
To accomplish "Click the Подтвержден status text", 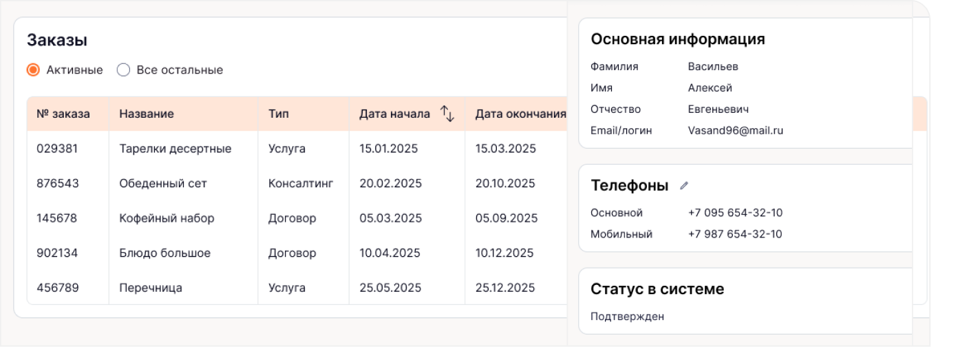I will point(628,317).
